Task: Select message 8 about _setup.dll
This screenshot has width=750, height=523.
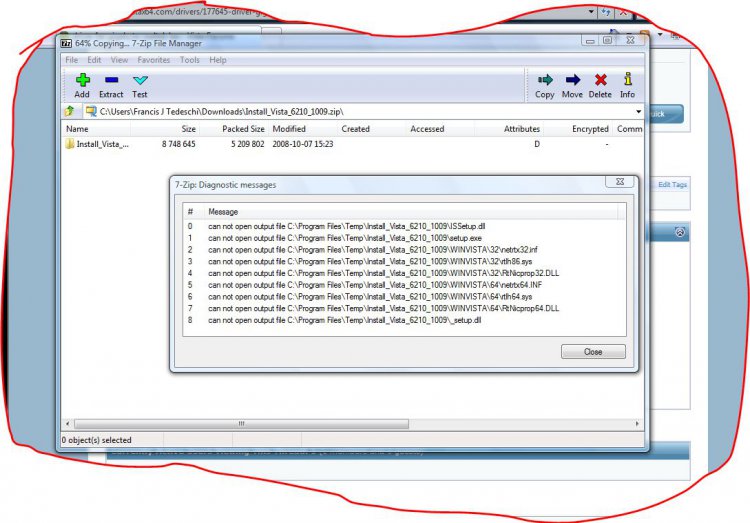Action: click(404, 320)
